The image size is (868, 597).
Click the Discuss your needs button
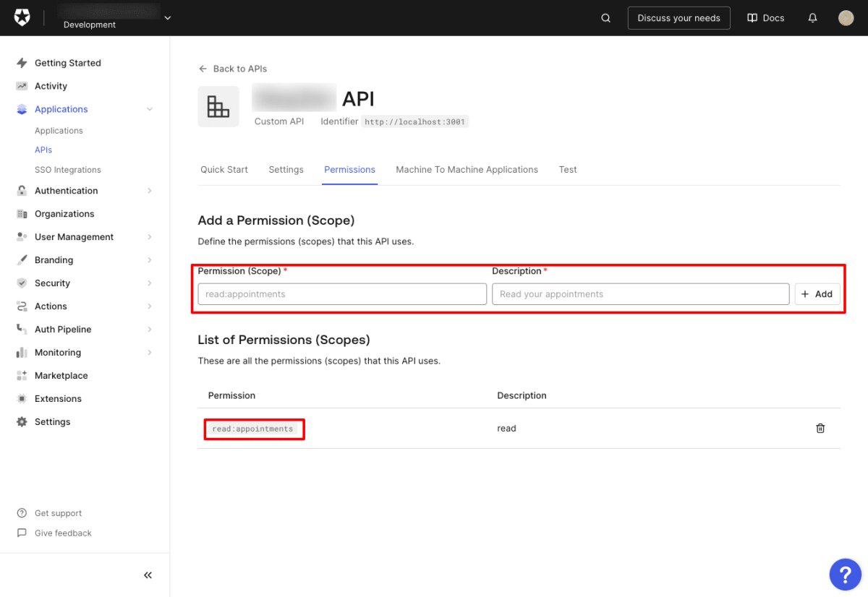point(678,18)
